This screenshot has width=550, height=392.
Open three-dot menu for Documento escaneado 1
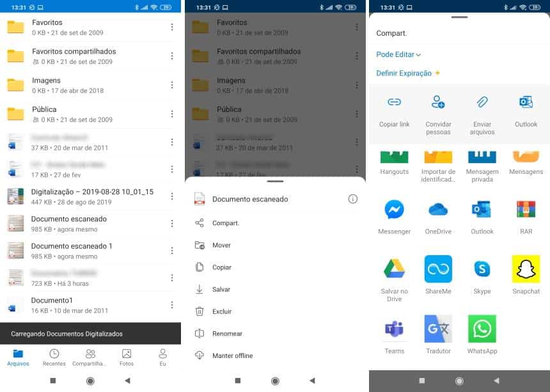coord(172,251)
